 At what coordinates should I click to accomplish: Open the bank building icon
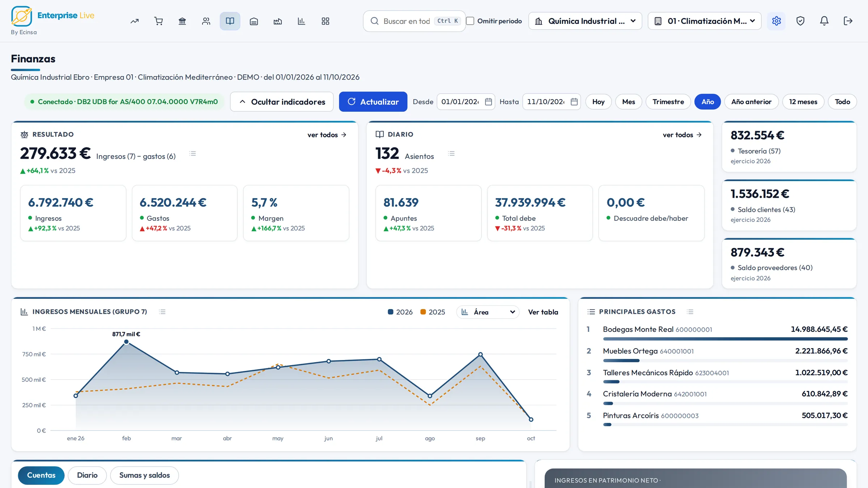[182, 21]
